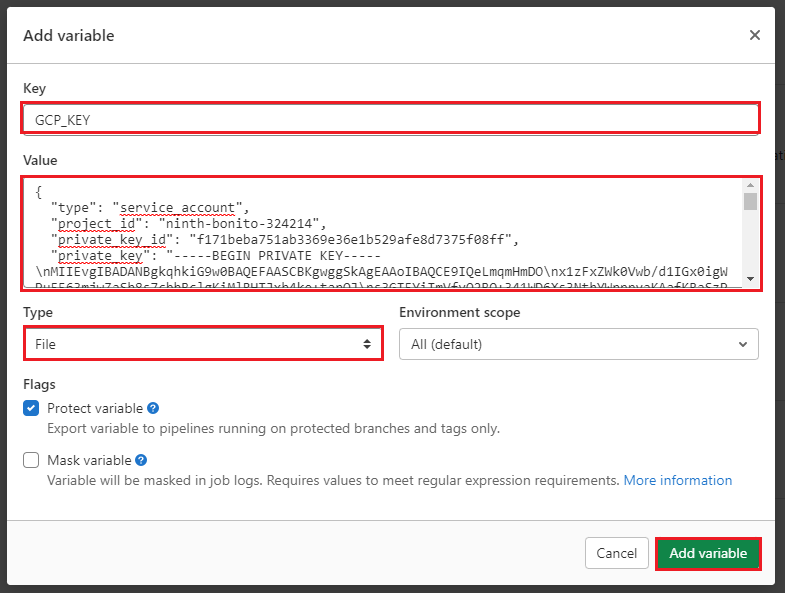Click the green Add variable button
The width and height of the screenshot is (785, 593).
coord(708,553)
